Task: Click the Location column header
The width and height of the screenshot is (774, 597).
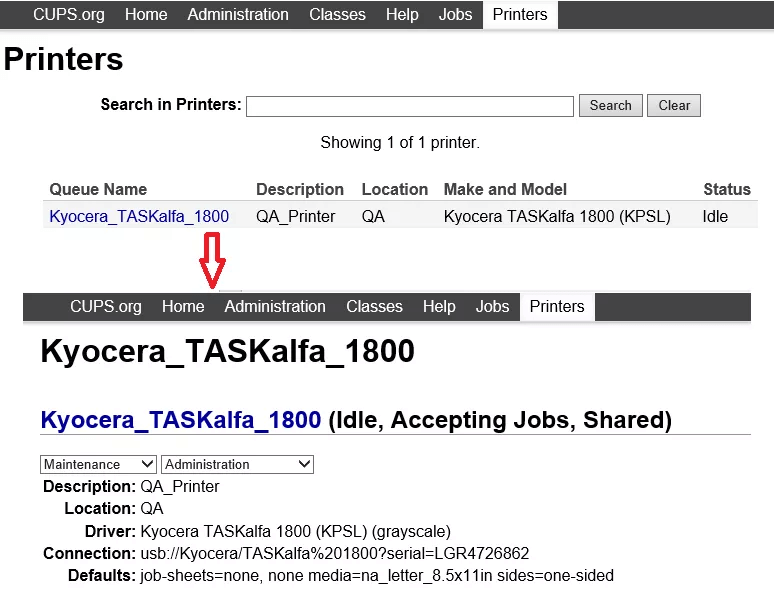Action: pos(394,189)
